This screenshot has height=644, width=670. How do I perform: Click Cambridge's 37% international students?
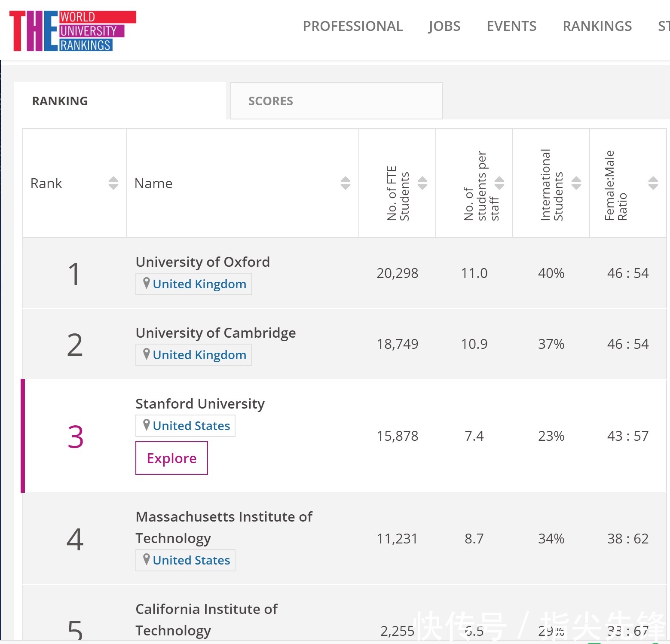(x=551, y=344)
